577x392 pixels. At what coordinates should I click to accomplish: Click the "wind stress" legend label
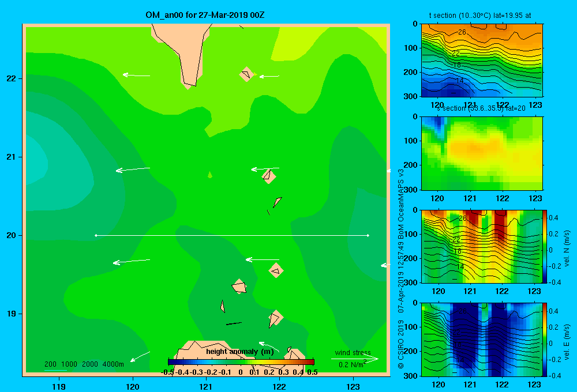click(x=353, y=352)
